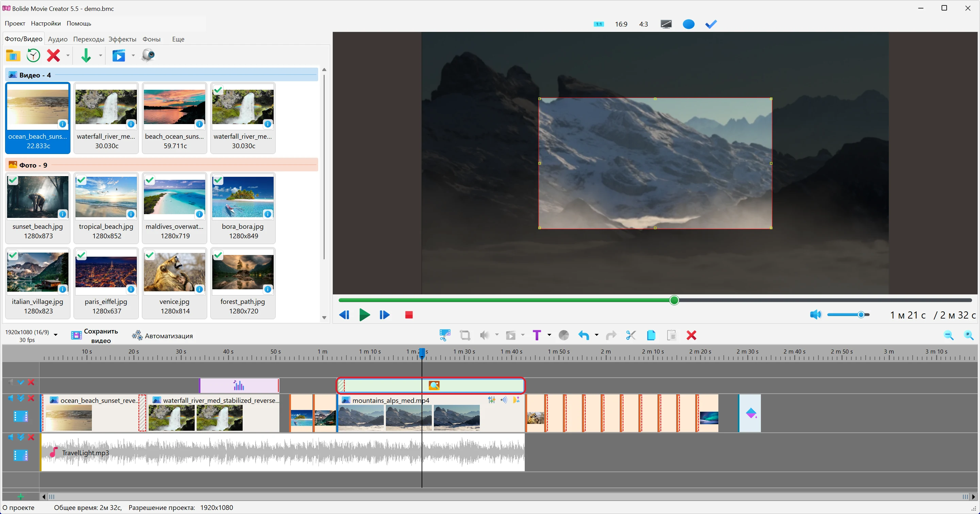Switch to the Эффекты tab
The image size is (980, 514).
[122, 39]
